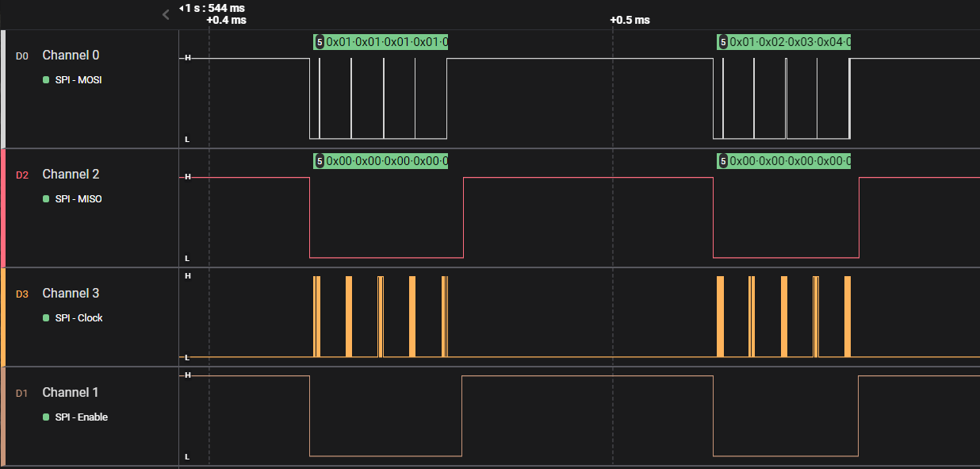Select the Channel 0 label
The height and width of the screenshot is (469, 980).
pos(71,56)
